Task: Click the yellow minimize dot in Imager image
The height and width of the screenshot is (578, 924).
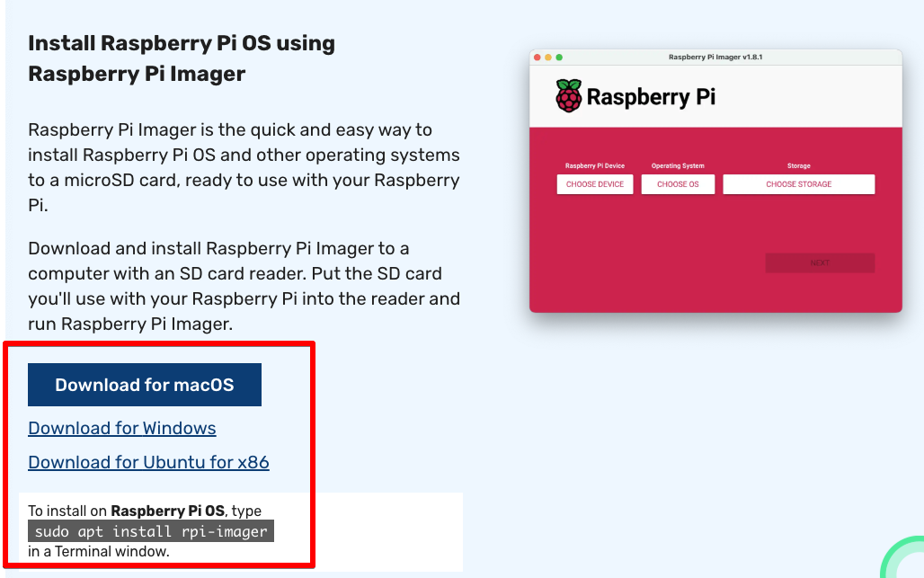Action: (x=548, y=58)
